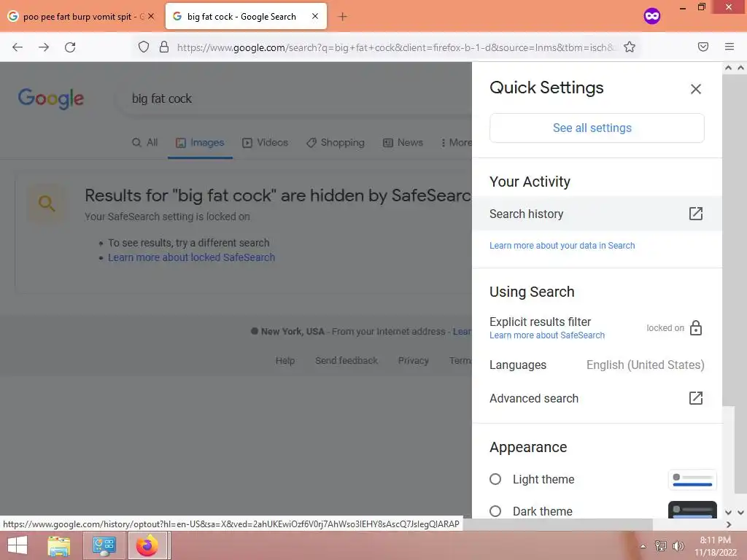Click the network tray icon
The image size is (747, 560).
point(660,545)
